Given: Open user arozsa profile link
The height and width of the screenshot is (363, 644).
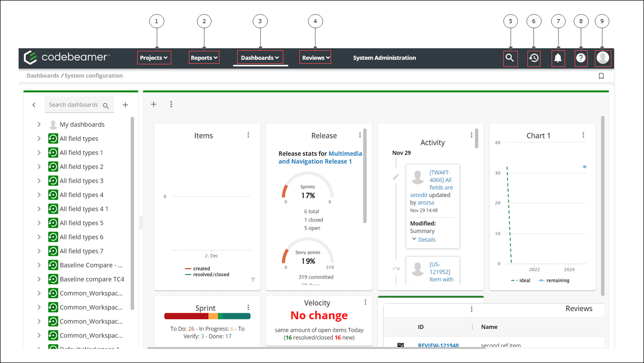Looking at the screenshot, I should [x=426, y=203].
